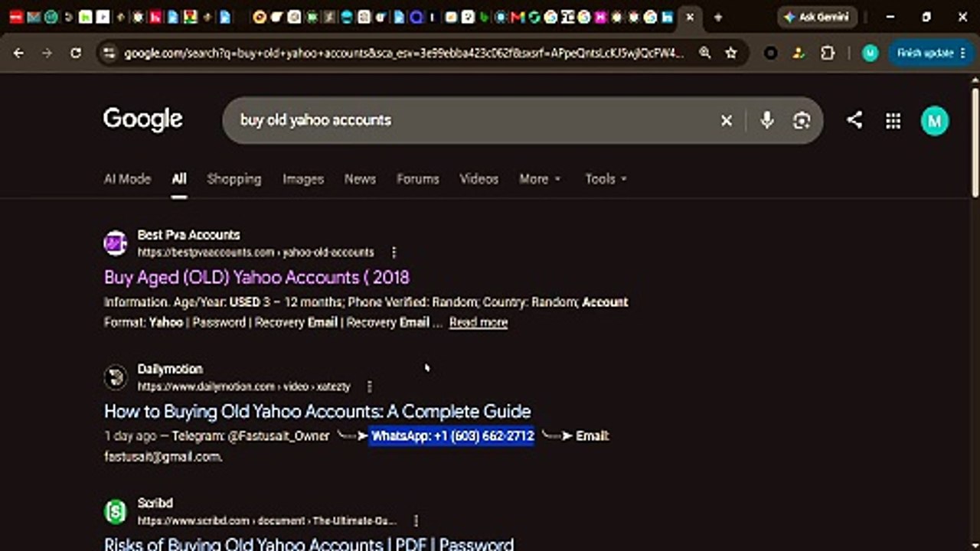Close the active tab with its X
The width and height of the screenshot is (980, 551).
[690, 17]
